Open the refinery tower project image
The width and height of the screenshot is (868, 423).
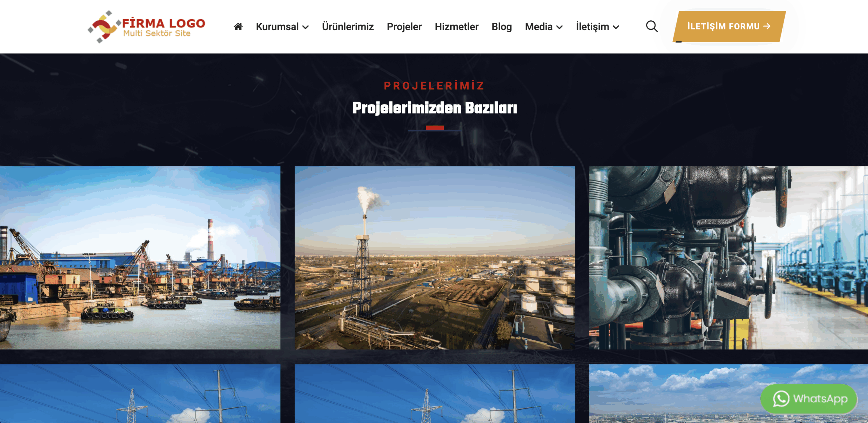435,258
